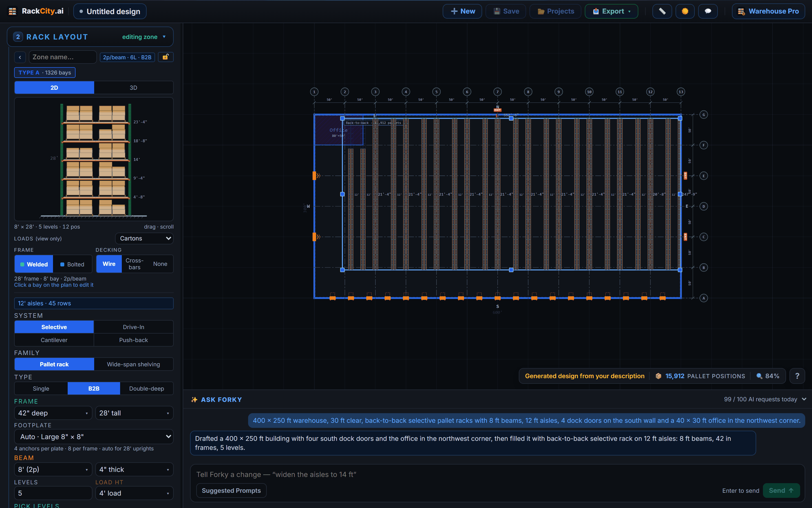
Task: Click the Levels value field
Action: (x=53, y=493)
